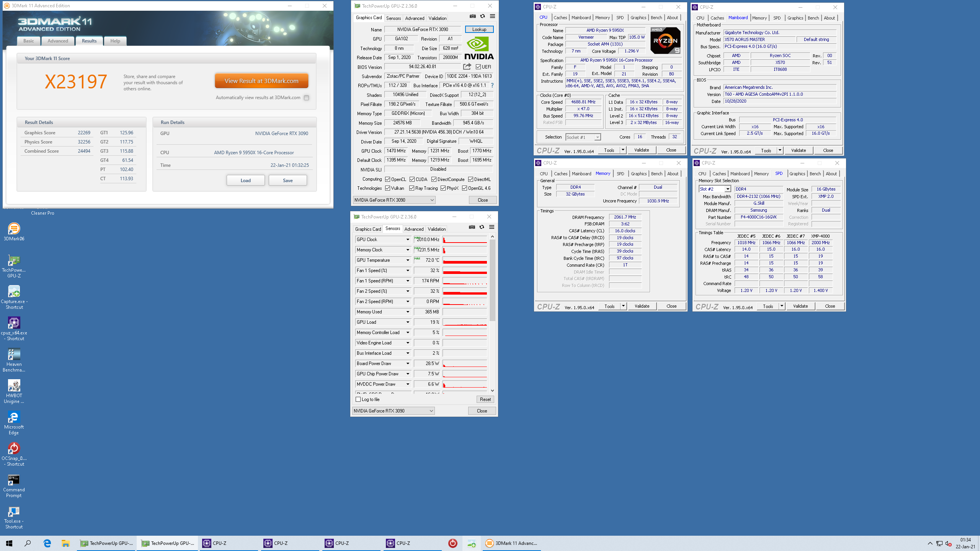Open the GPU selector dropdown in the GPU-Z Sensors window
This screenshot has width=980, height=551.
point(393,411)
